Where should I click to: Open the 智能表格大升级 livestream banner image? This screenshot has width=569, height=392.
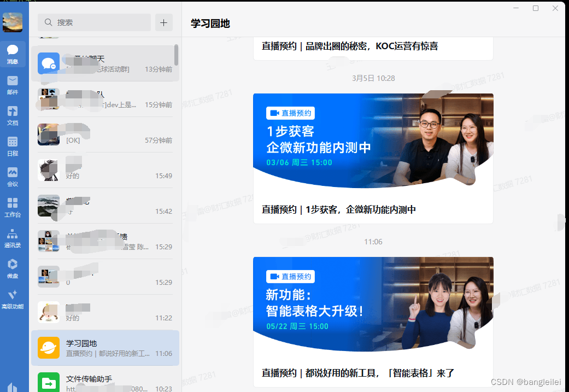pyautogui.click(x=373, y=304)
